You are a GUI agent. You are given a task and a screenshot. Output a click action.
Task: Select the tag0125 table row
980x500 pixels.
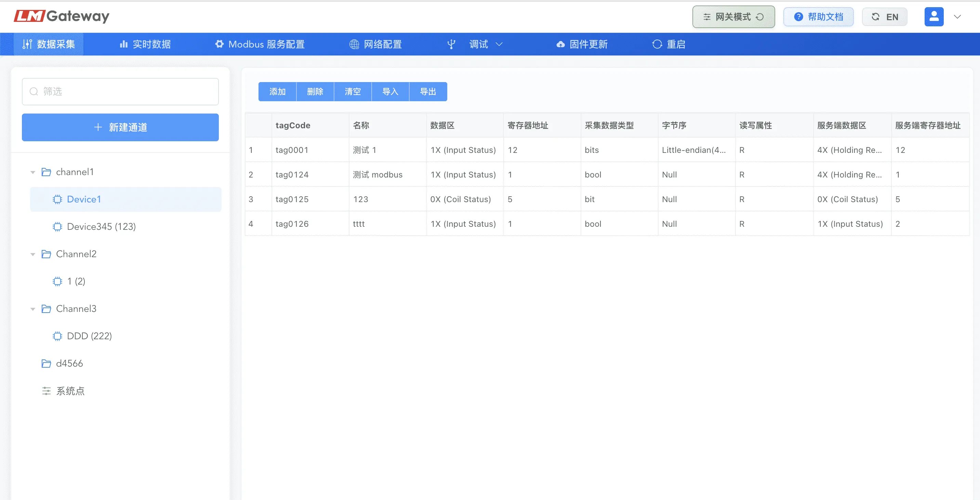coord(292,199)
